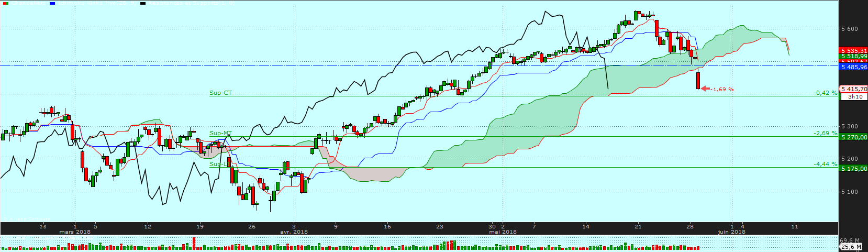The height and width of the screenshot is (252, 868).
Task: Select the green 5 175,00 support price tag
Action: [854, 168]
